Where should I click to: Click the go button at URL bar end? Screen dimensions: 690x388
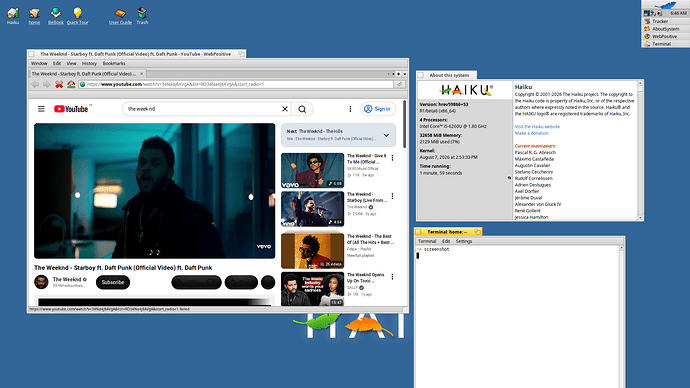pyautogui.click(x=400, y=84)
